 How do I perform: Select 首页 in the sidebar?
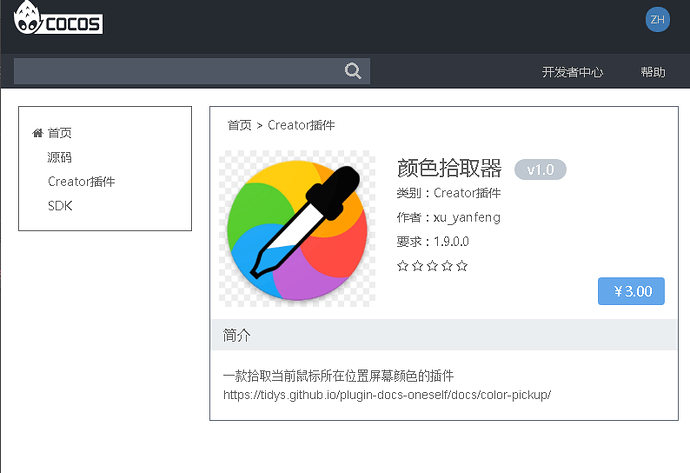pos(60,133)
